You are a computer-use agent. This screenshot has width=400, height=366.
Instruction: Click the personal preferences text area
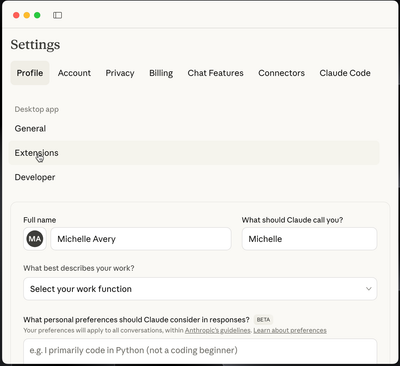200,351
